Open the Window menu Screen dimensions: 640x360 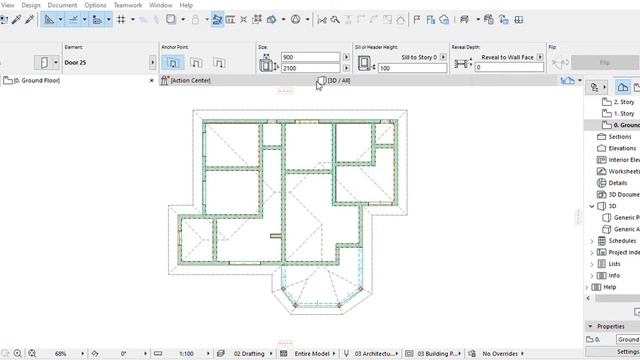click(160, 5)
